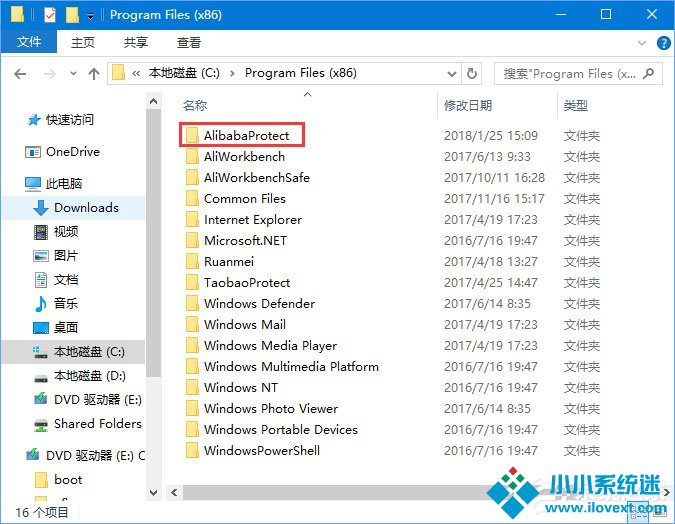
Task: Switch to the 查看 ribbon tab
Action: click(189, 42)
